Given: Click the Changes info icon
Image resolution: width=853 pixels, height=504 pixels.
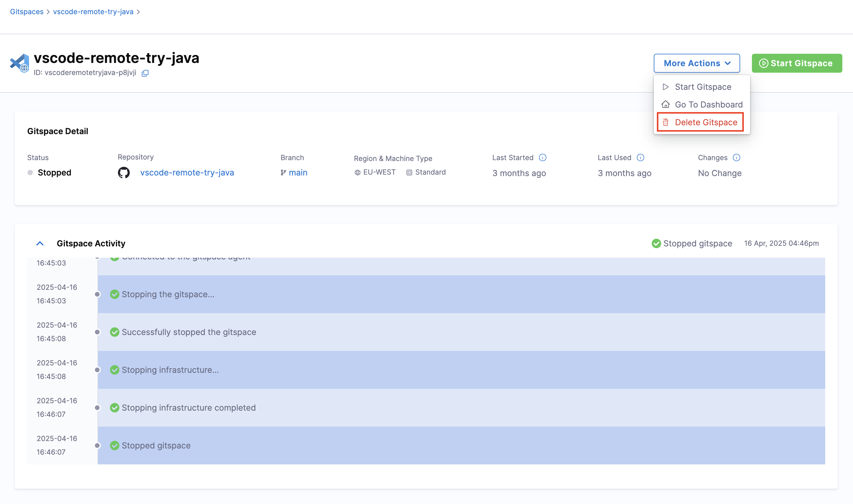Looking at the screenshot, I should (736, 157).
